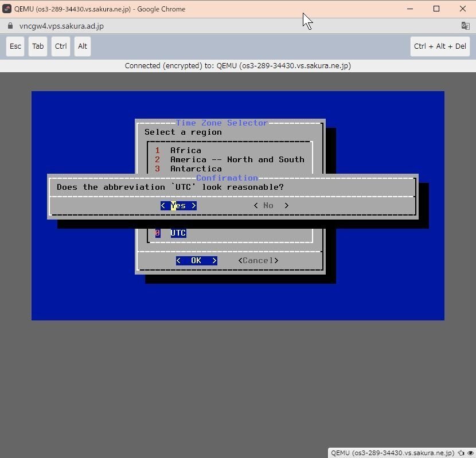Toggle the Alt modifier key button
The image size is (476, 458).
(82, 46)
